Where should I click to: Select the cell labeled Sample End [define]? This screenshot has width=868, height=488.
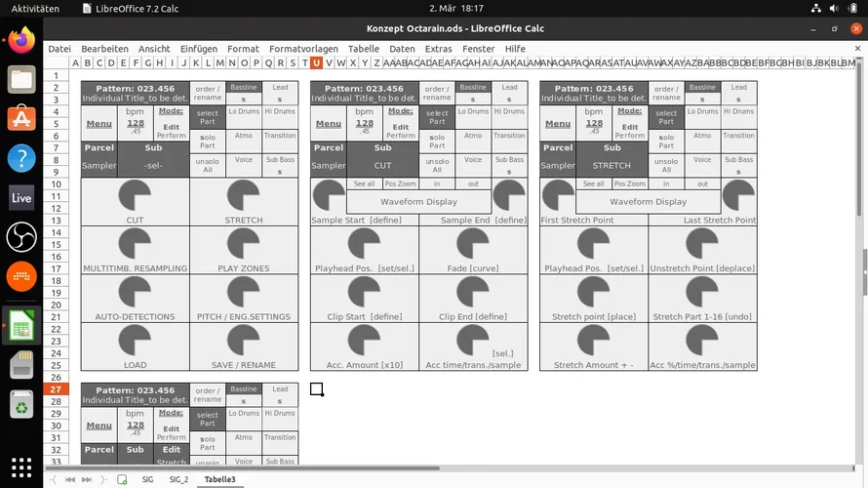pyautogui.click(x=473, y=220)
